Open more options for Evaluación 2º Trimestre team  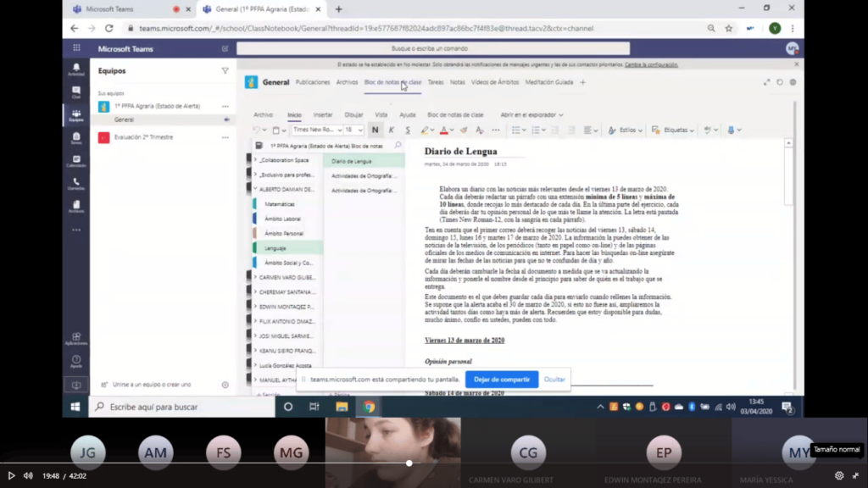(225, 137)
